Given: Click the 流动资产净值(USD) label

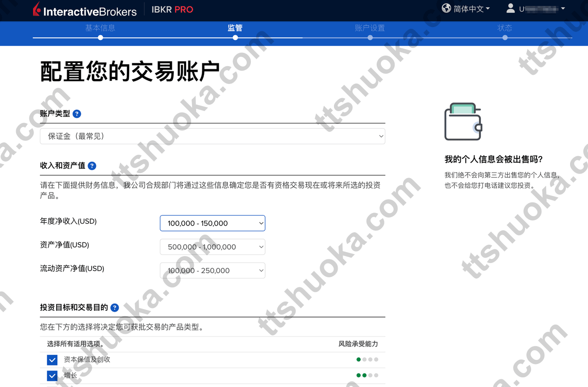Looking at the screenshot, I should 72,269.
